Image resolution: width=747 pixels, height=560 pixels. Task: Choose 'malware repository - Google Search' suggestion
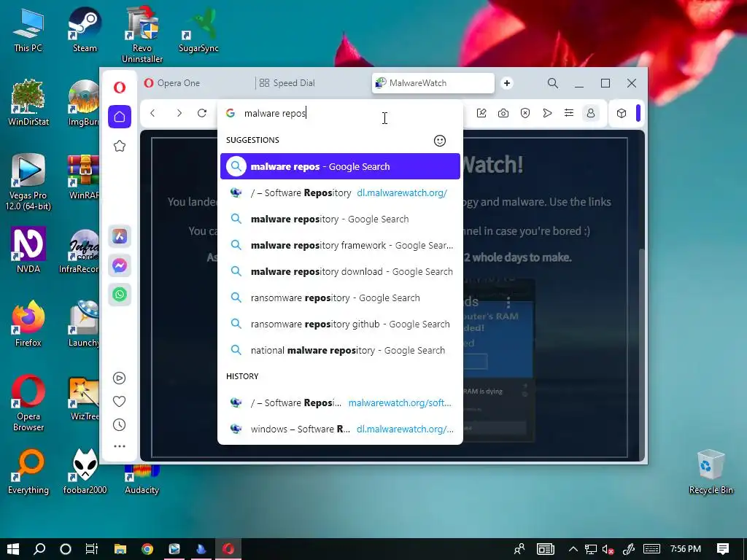point(340,219)
